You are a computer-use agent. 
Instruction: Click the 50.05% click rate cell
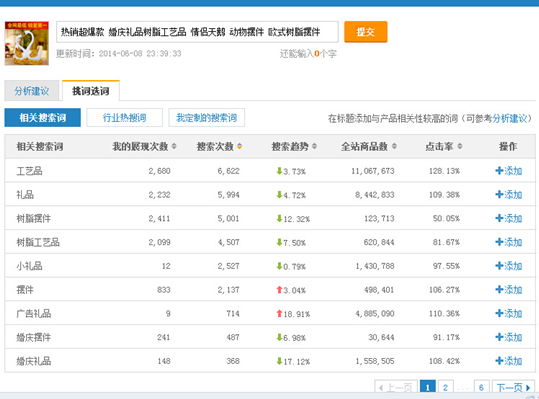(446, 219)
